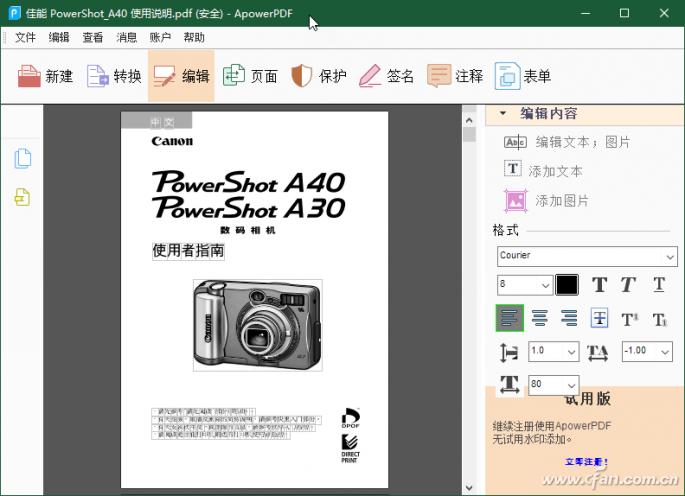Open the page thumbnails sidebar icon
Screen dimensions: 685x496
[22, 159]
